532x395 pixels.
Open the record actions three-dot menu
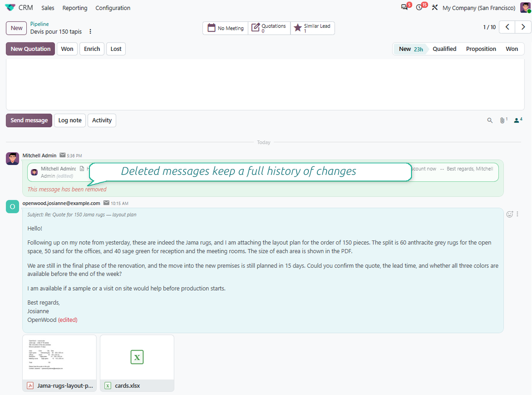90,32
